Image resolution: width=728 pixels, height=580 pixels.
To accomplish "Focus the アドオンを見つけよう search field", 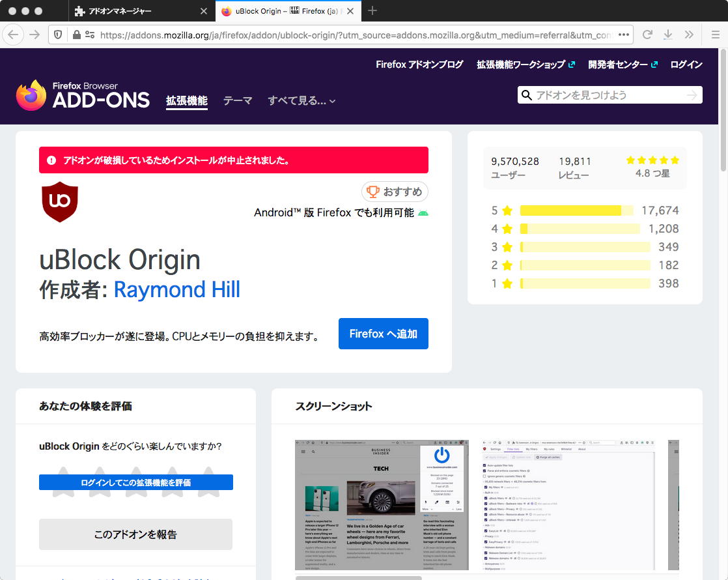I will pos(609,95).
